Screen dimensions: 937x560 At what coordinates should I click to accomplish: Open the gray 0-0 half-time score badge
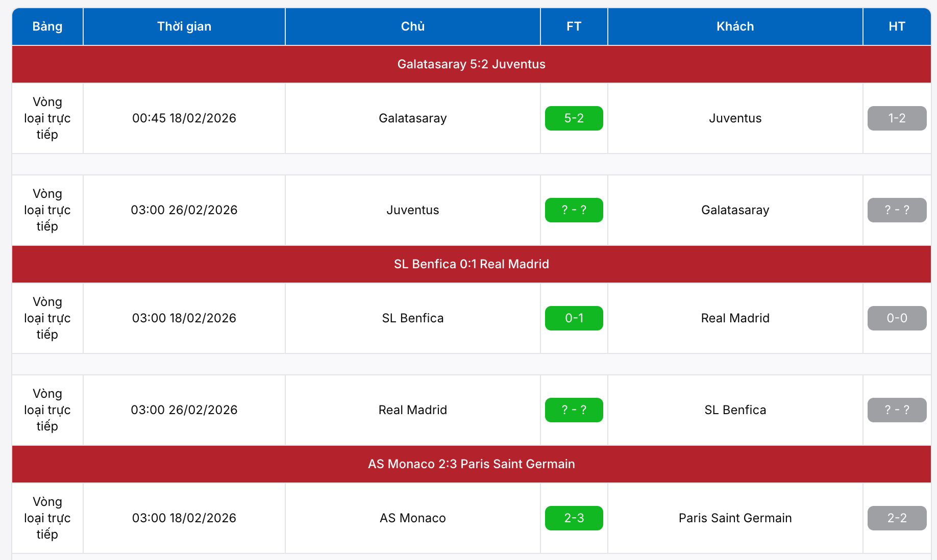(897, 318)
